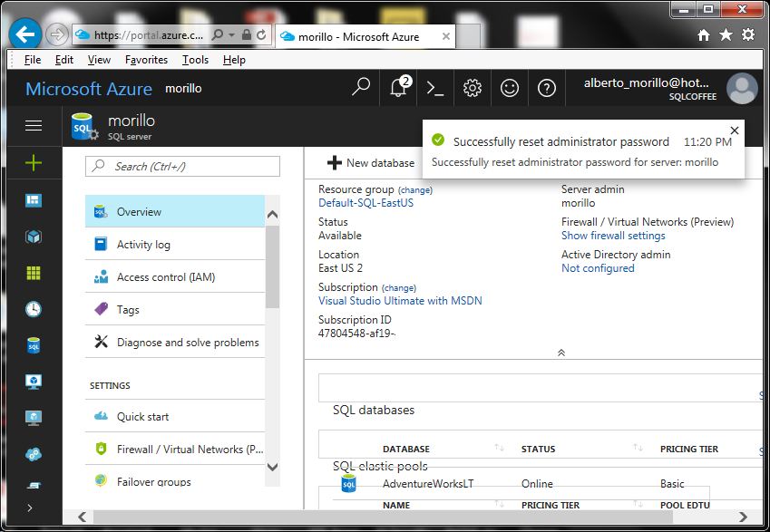
Task: Open the clock icon in left sidebar
Action: [34, 309]
